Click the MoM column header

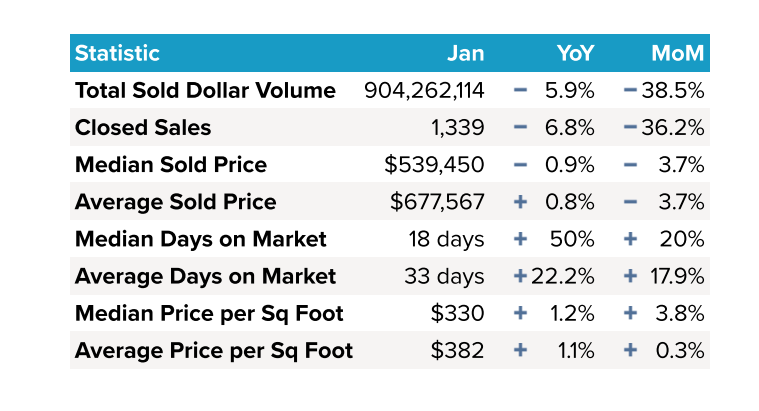[x=677, y=53]
